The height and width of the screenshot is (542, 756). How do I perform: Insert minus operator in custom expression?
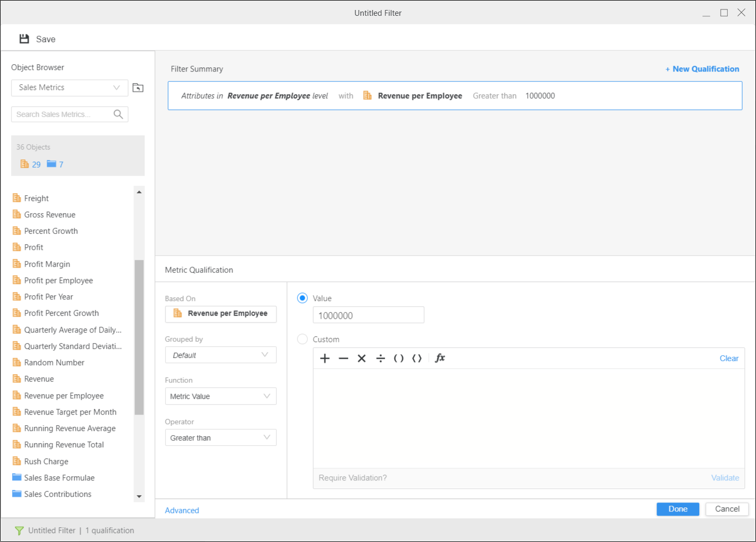click(343, 358)
